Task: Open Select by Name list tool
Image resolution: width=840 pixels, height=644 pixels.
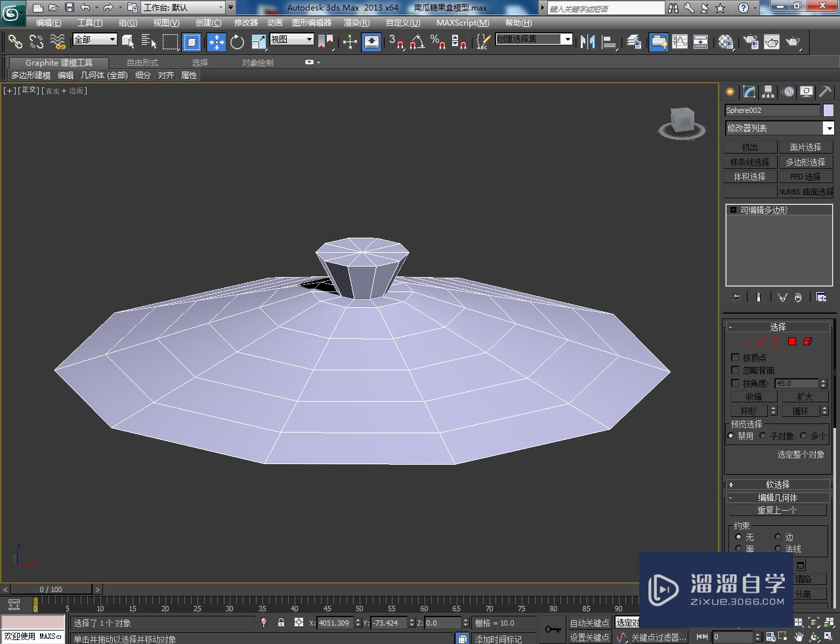Action: click(x=149, y=42)
